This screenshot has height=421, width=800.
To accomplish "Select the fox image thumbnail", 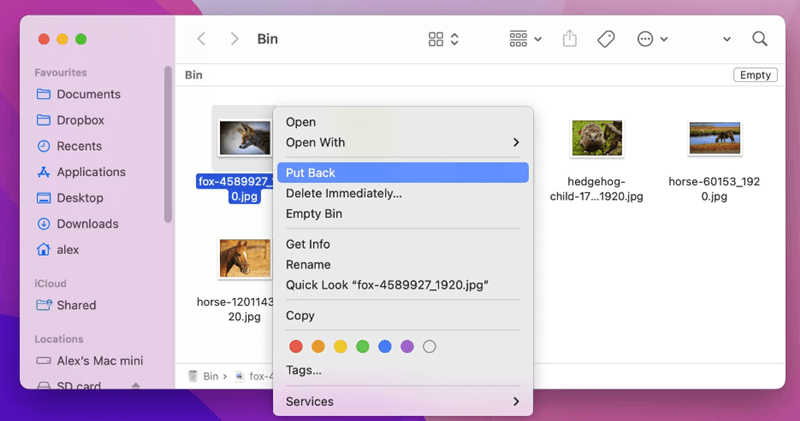I will tap(245, 138).
